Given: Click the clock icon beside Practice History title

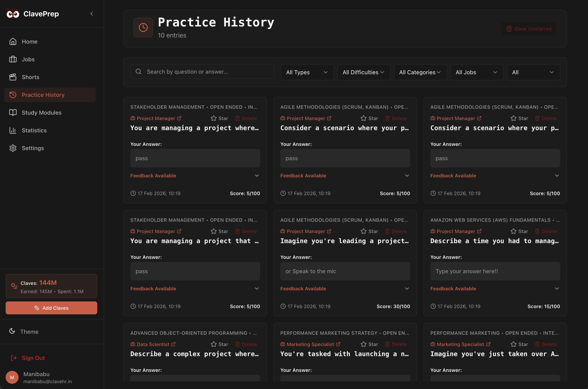Looking at the screenshot, I should 143,27.
